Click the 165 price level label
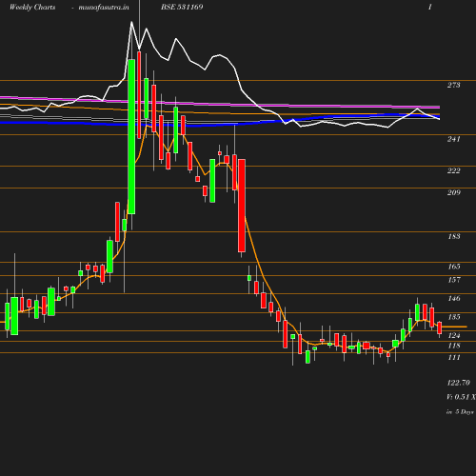476x476 pixels. [453, 267]
